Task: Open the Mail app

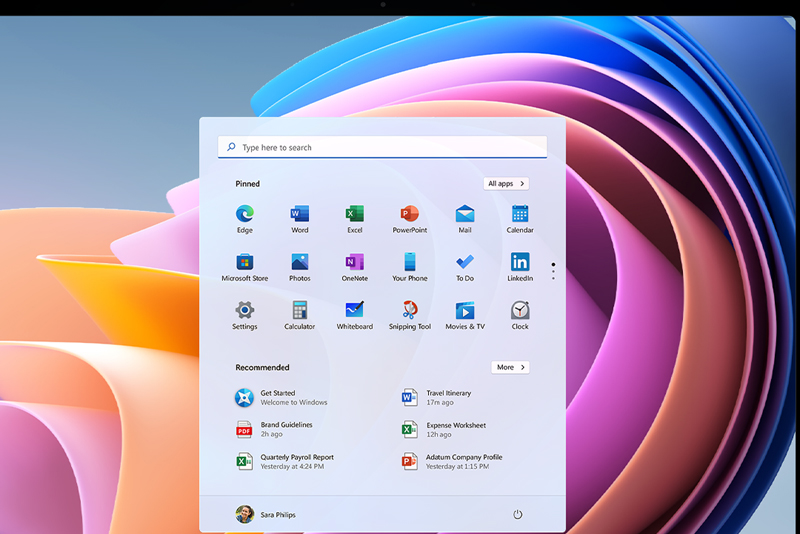Action: click(x=465, y=218)
